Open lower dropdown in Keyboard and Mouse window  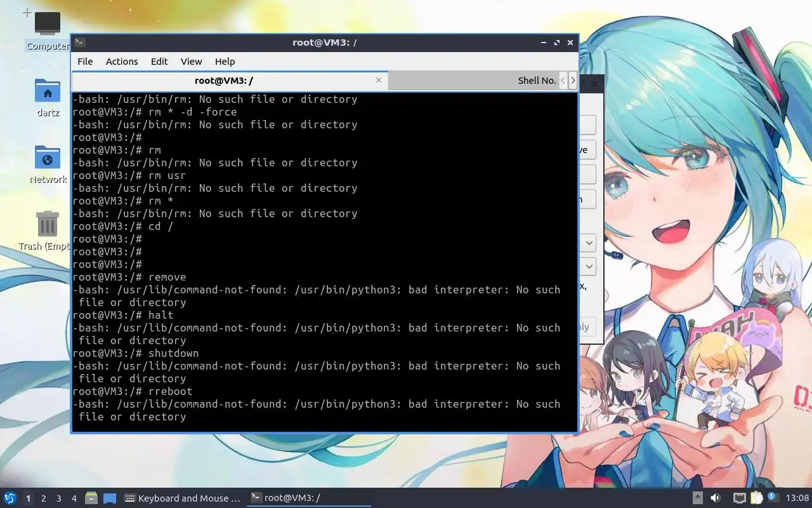[x=589, y=265]
